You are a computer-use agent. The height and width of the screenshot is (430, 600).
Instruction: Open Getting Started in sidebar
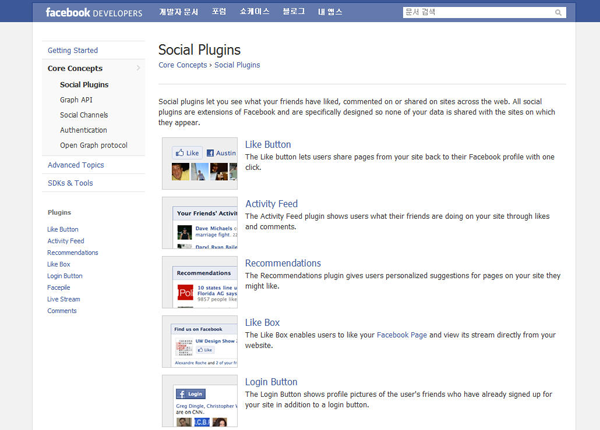[x=73, y=50]
